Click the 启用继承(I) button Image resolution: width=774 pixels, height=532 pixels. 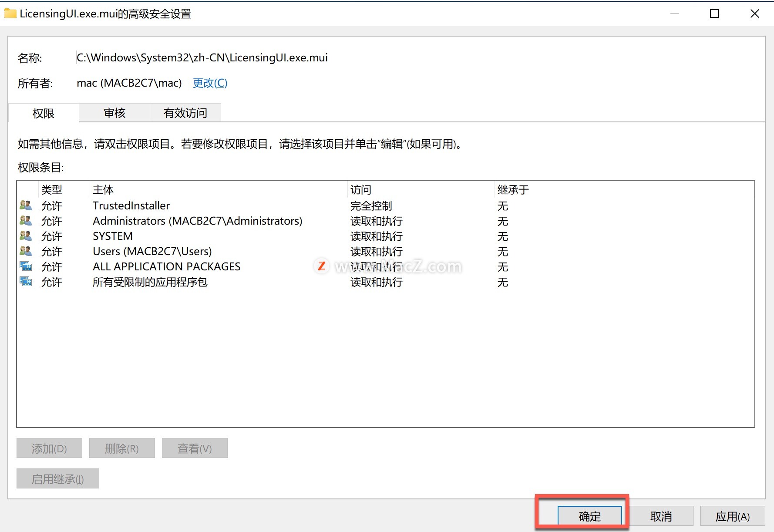(57, 478)
